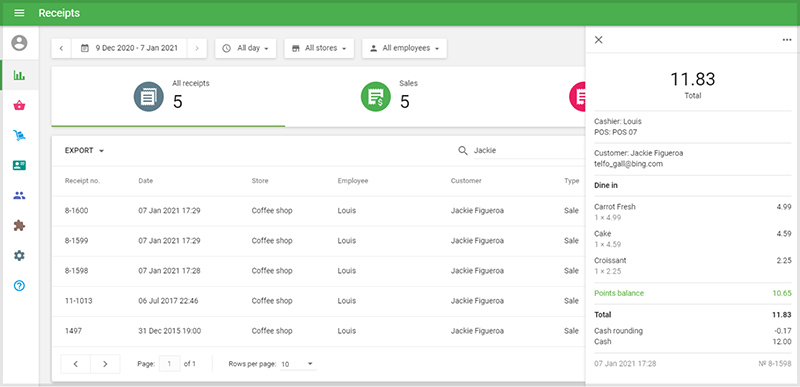
Task: Open the hamburger navigation menu
Action: (x=19, y=13)
